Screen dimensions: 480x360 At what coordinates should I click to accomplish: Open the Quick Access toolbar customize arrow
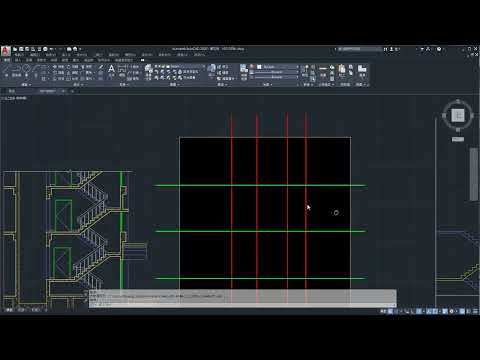tap(80, 49)
